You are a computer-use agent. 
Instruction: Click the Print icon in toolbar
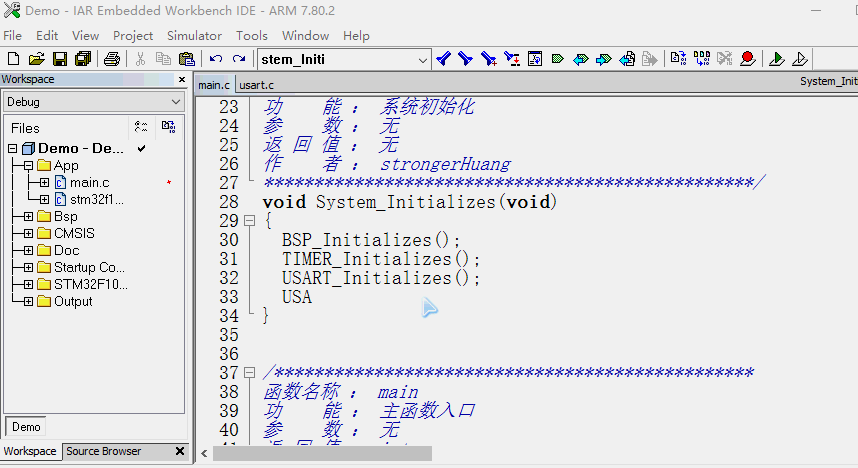111,60
